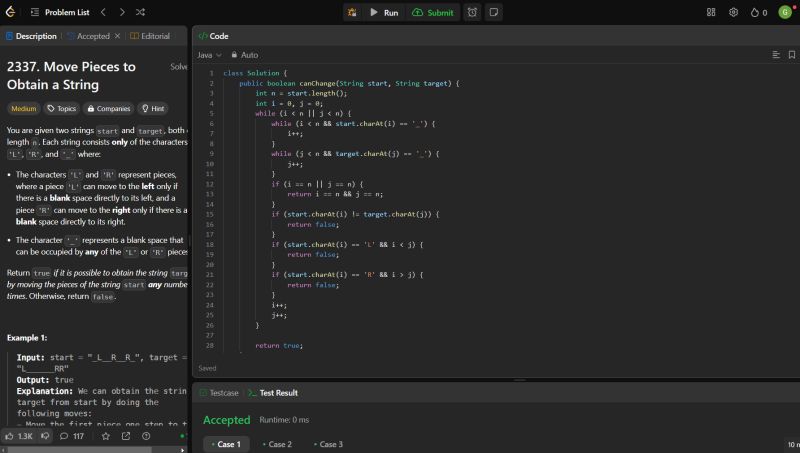Close the Accepted tab
Image resolution: width=800 pixels, height=453 pixels.
tap(117, 36)
